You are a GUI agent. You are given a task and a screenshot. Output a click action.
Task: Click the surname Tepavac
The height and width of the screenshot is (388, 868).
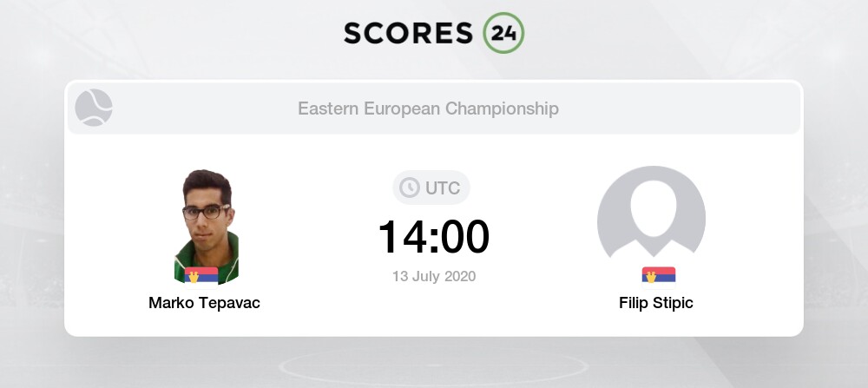click(x=229, y=303)
